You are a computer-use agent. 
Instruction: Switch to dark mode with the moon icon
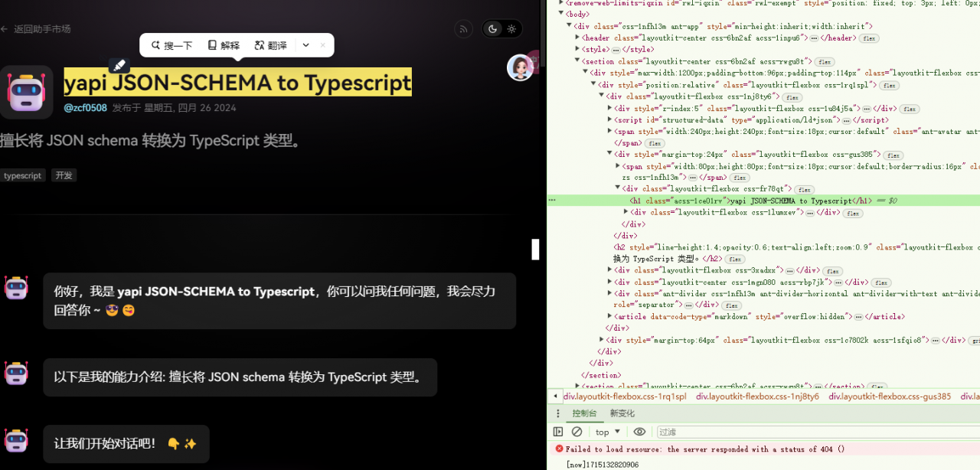[x=492, y=29]
